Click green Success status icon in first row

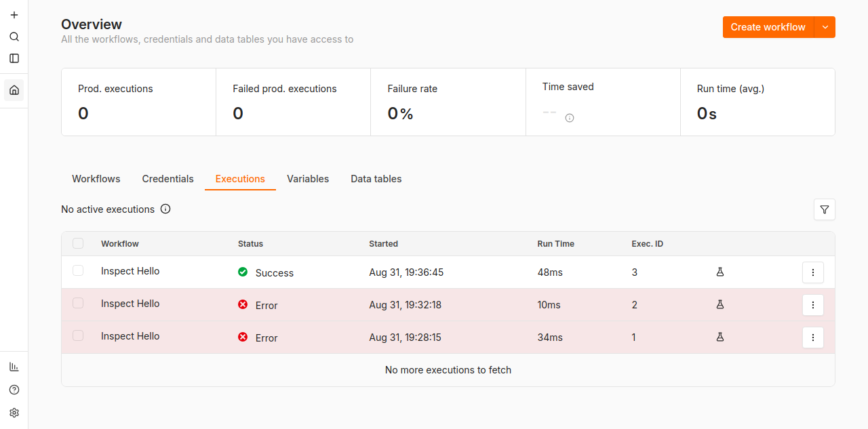point(243,272)
